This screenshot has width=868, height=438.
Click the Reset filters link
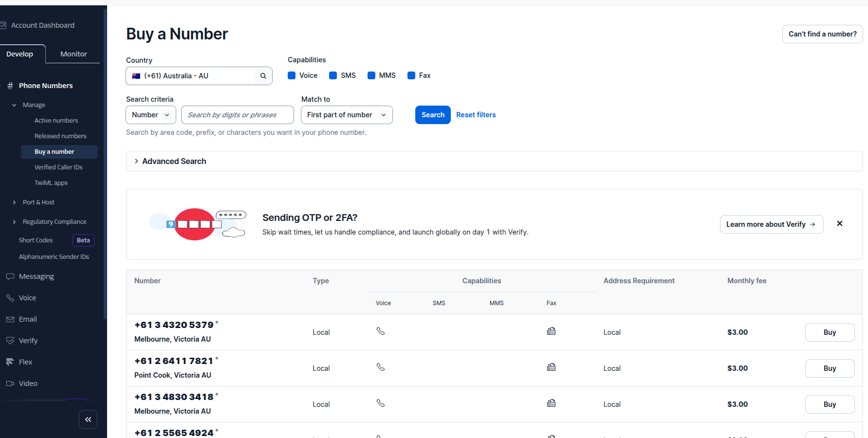point(476,115)
